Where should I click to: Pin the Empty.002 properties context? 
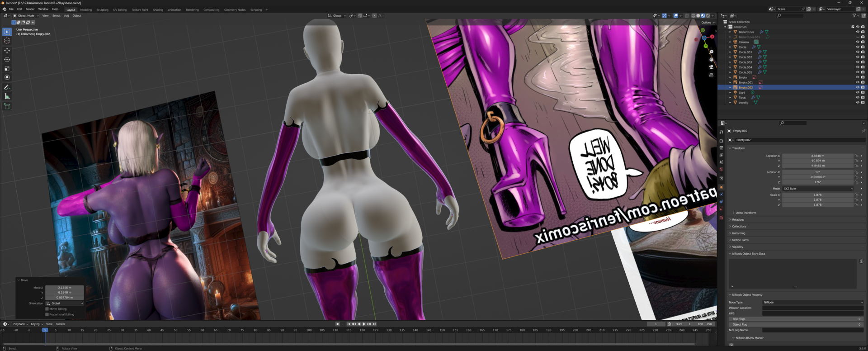[863, 131]
